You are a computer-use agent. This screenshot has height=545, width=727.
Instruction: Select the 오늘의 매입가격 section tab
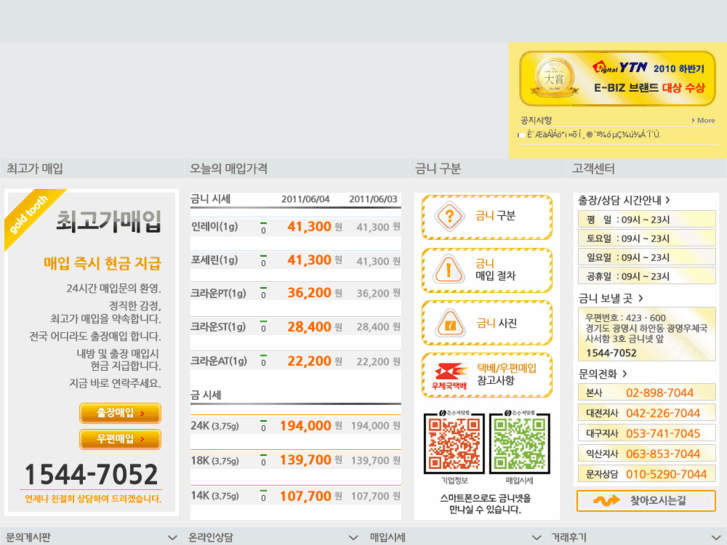pos(297,168)
